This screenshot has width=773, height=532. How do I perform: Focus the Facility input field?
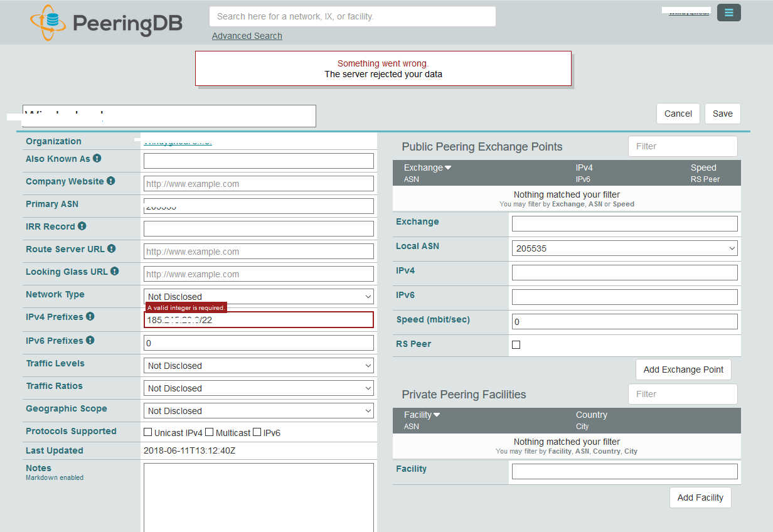coord(625,471)
